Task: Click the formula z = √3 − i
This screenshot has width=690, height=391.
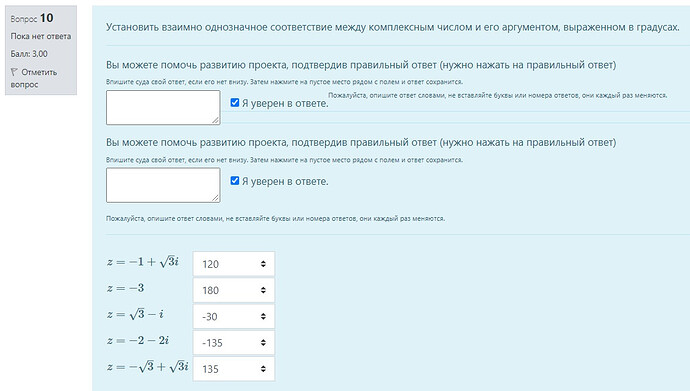Action: click(x=136, y=314)
